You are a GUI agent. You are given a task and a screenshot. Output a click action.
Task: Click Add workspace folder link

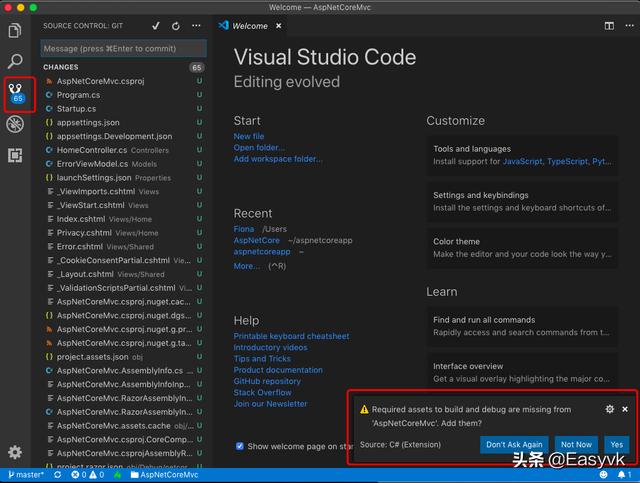pyautogui.click(x=278, y=159)
